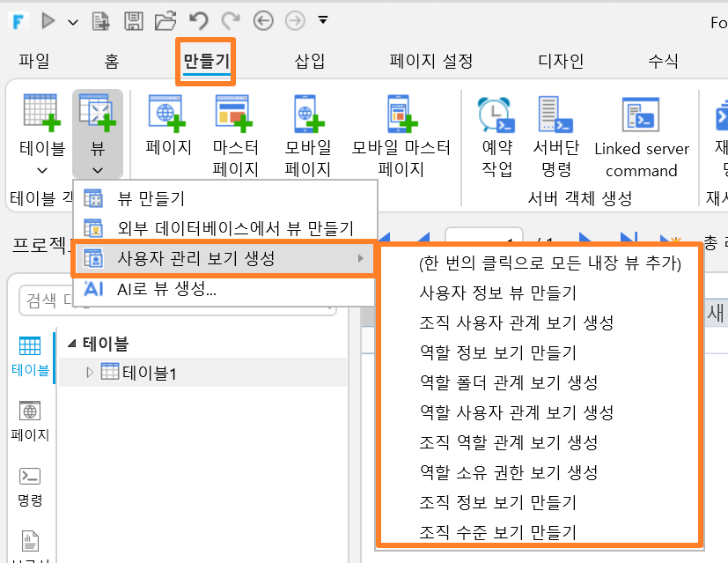Switch to the 삽입 ribbon tab

click(x=310, y=62)
